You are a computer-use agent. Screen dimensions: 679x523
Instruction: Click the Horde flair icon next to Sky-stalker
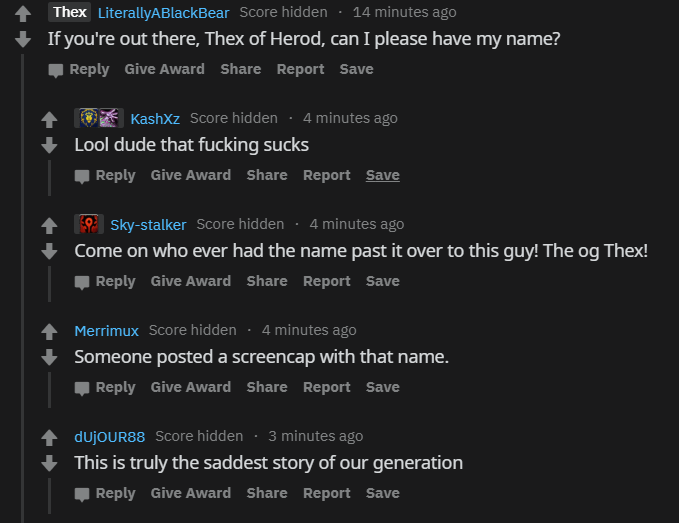coord(89,224)
